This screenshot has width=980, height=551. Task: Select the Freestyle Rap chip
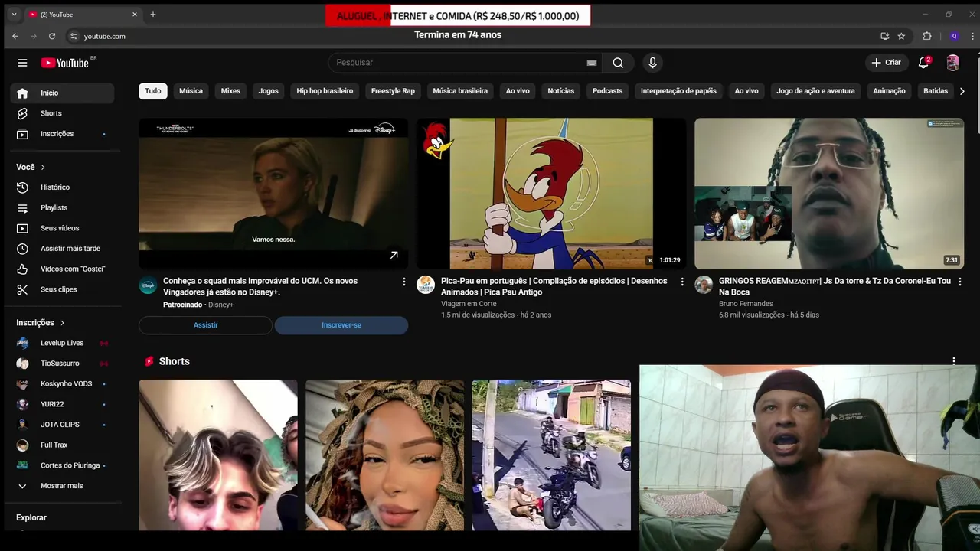click(393, 91)
